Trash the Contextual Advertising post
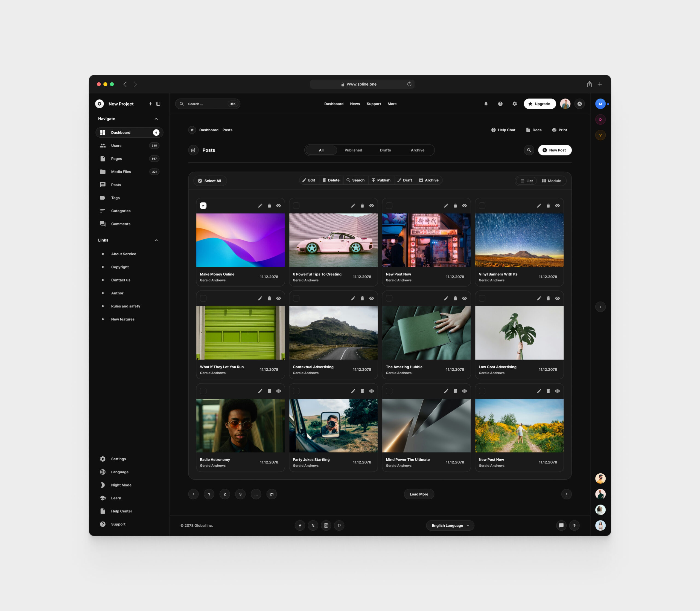The image size is (700, 611). point(362,298)
